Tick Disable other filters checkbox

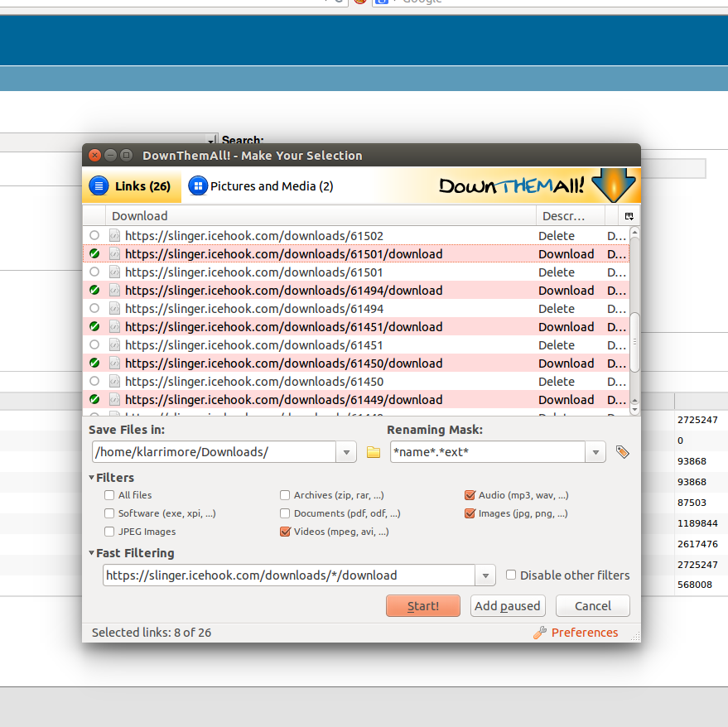(x=511, y=575)
